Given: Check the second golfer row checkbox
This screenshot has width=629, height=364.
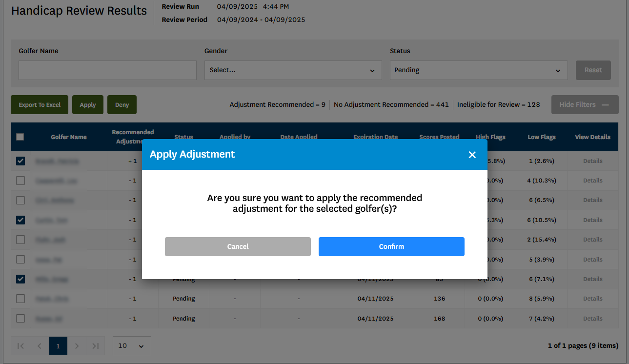Looking at the screenshot, I should click(20, 181).
